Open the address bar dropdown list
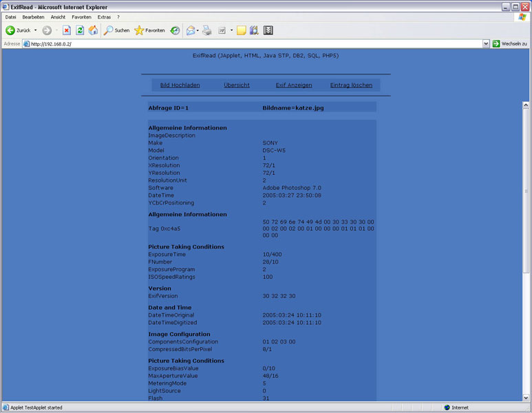The height and width of the screenshot is (413, 532). click(486, 43)
